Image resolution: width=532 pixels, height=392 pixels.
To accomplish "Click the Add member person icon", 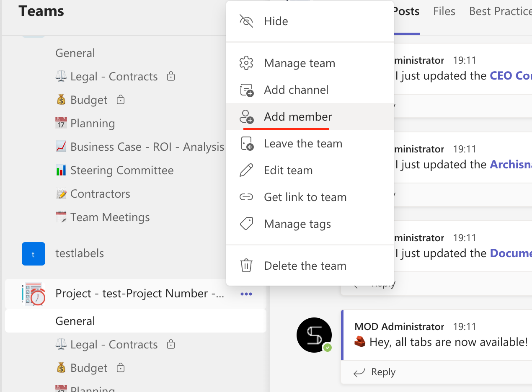I will (246, 117).
